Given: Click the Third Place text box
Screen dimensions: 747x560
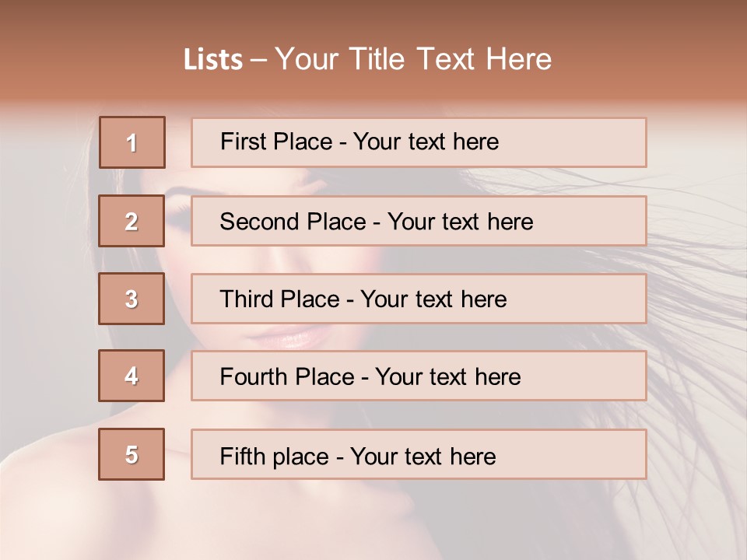Looking at the screenshot, I should (x=419, y=299).
